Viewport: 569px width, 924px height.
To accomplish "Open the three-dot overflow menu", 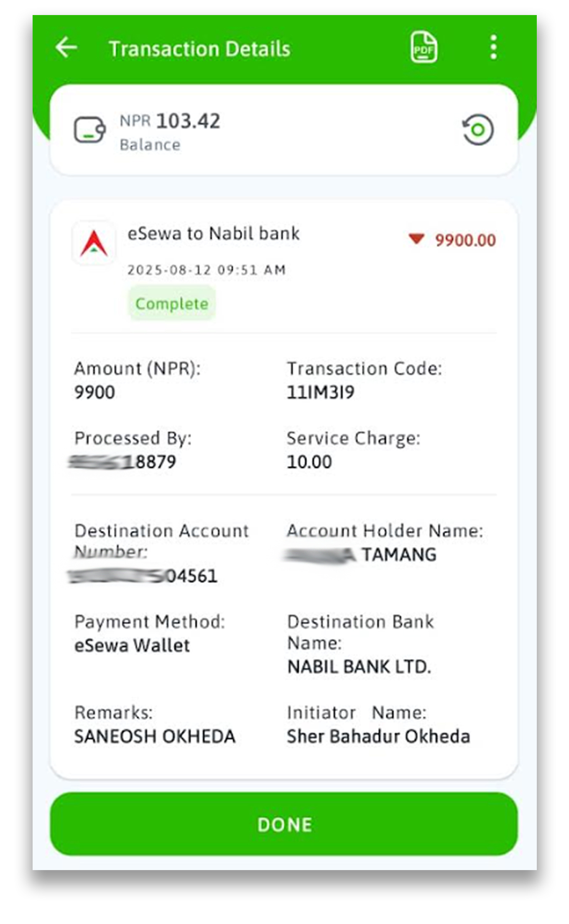I will (x=493, y=47).
